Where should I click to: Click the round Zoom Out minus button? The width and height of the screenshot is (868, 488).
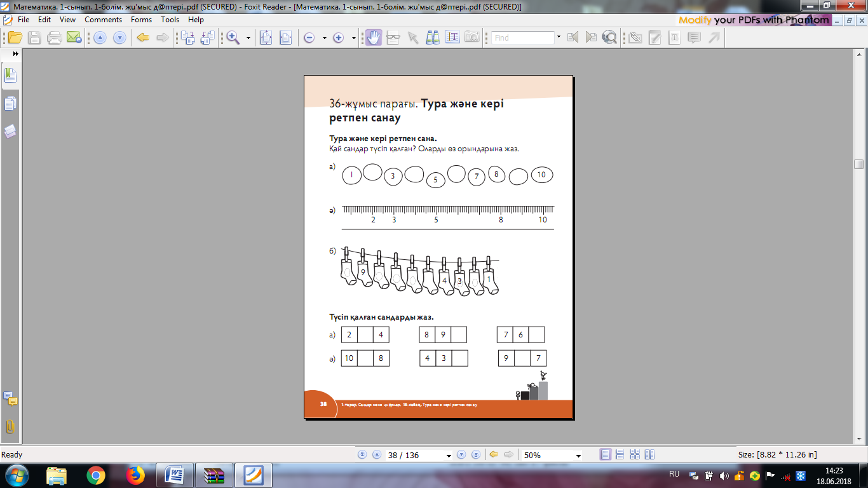309,38
